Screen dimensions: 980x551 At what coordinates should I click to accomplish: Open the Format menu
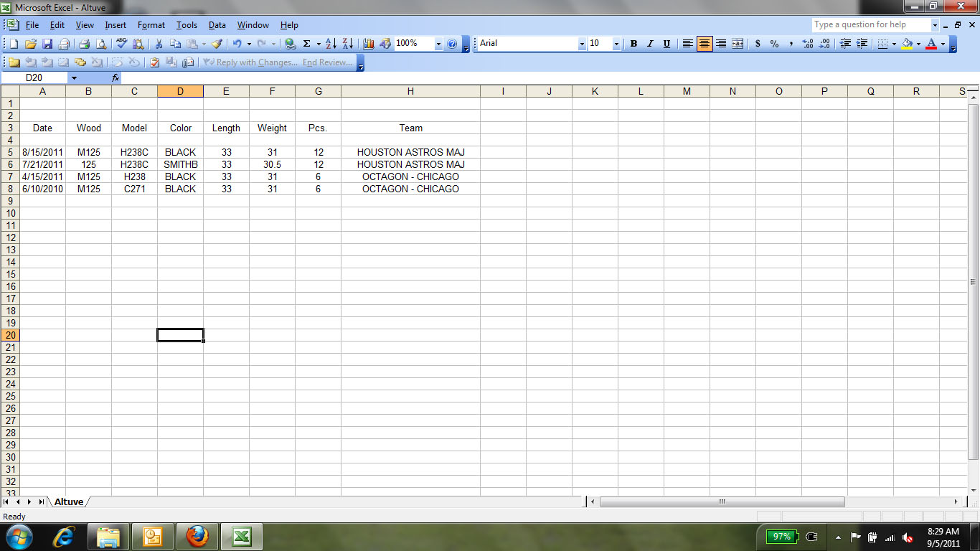(x=151, y=25)
